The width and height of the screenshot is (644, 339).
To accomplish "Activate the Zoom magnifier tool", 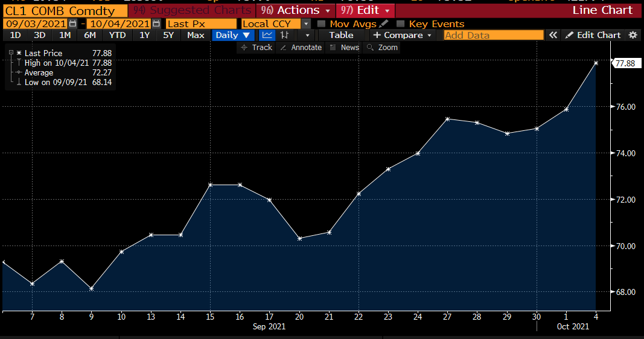I will tap(383, 48).
